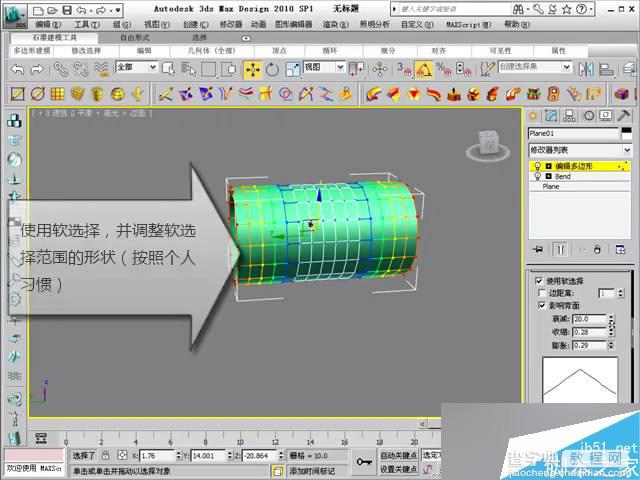Click the Undo arrow in main toolbar
This screenshot has height=480, width=640.
18,70
